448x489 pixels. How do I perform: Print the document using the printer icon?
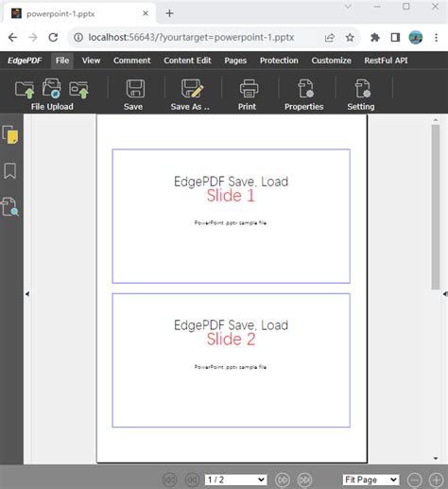point(249,88)
